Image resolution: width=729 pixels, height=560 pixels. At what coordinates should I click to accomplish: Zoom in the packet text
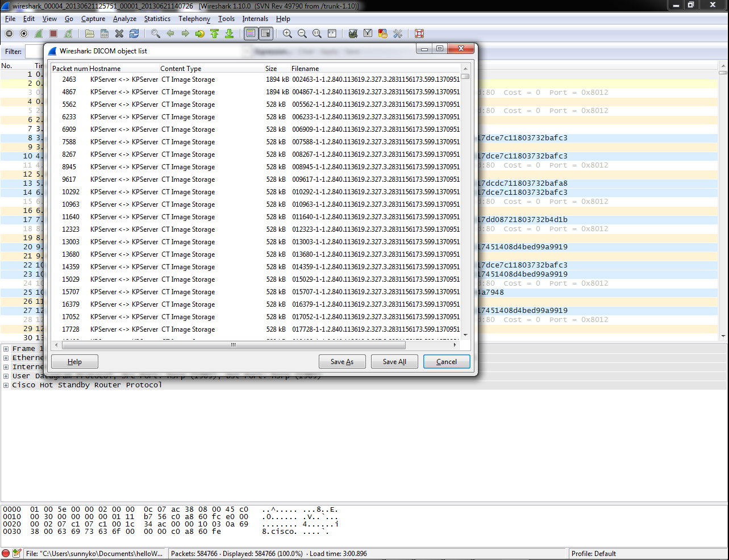click(288, 34)
